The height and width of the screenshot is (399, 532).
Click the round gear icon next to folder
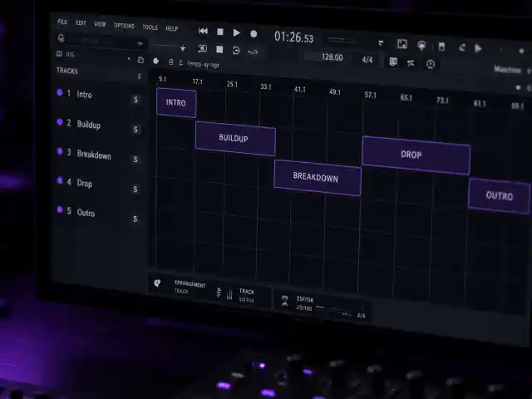tap(155, 61)
